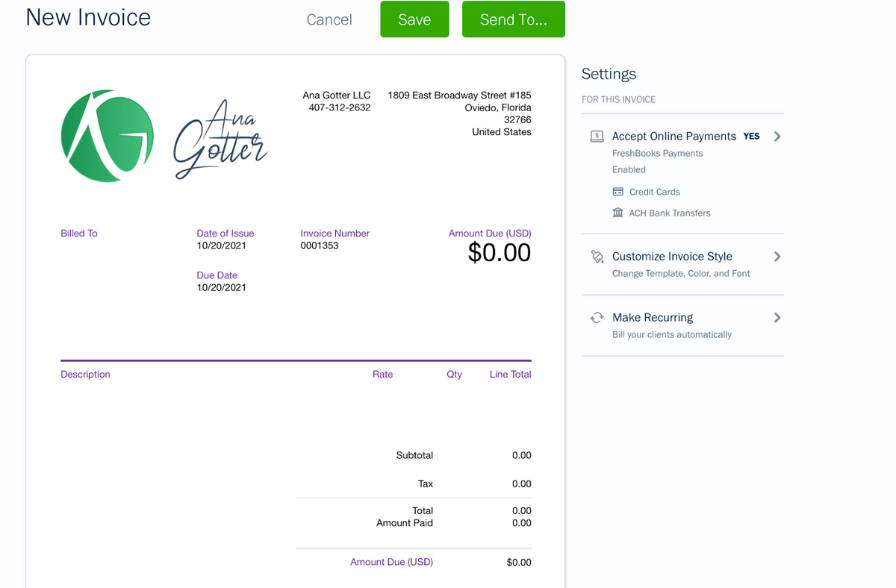This screenshot has height=588, width=896.
Task: Click the ACH Bank Transfers bank icon
Action: click(617, 213)
